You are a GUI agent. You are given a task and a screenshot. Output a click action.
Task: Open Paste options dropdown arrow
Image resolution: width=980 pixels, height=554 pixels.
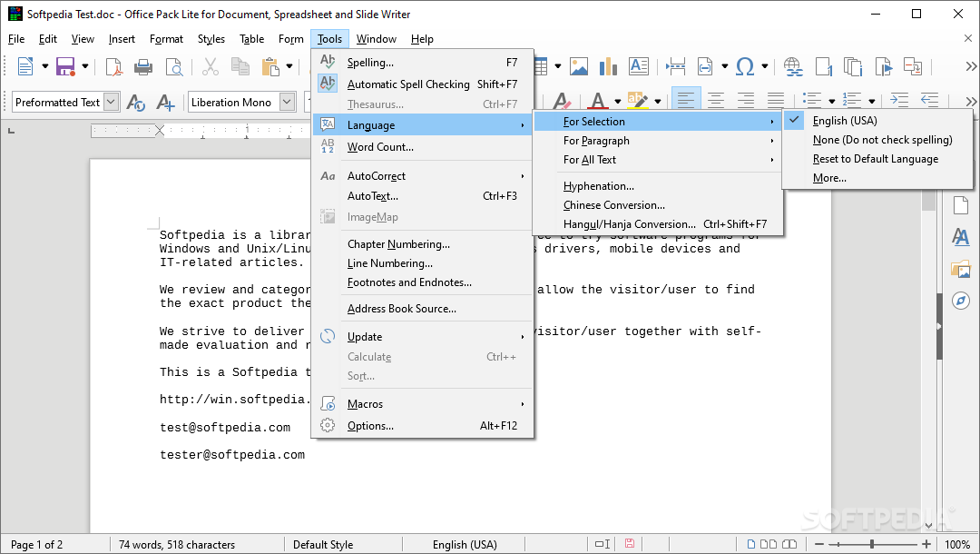[x=289, y=66]
